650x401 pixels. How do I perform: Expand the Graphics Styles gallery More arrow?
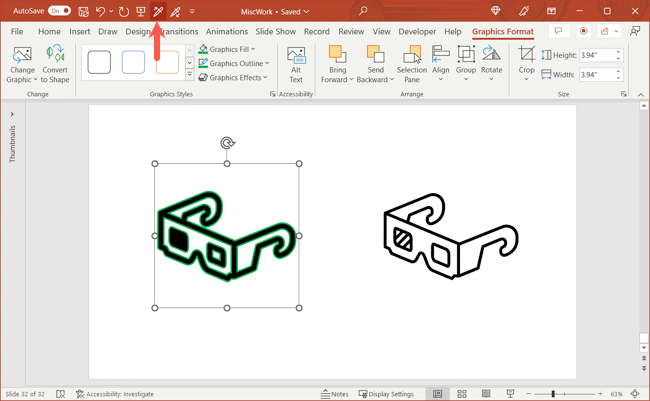189,75
